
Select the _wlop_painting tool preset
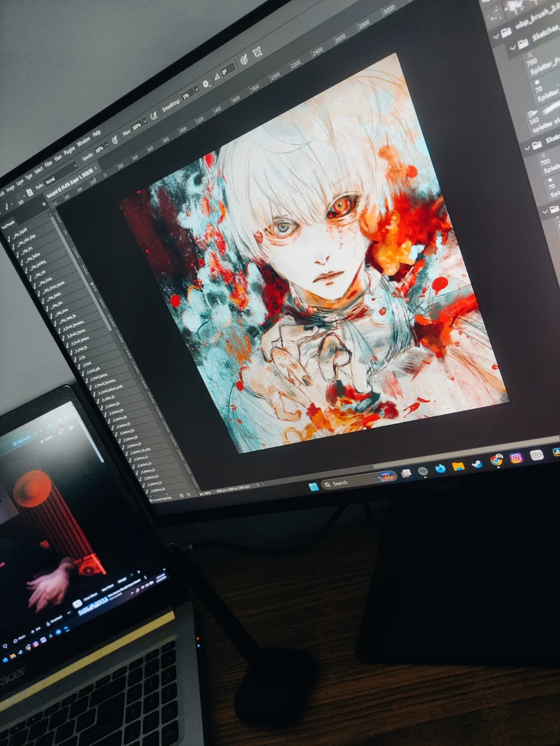click(x=38, y=265)
